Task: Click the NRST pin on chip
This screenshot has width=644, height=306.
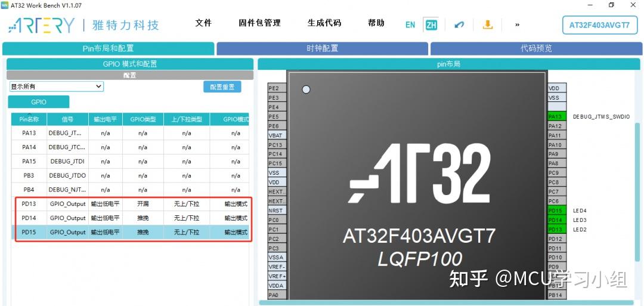Action: click(x=277, y=211)
